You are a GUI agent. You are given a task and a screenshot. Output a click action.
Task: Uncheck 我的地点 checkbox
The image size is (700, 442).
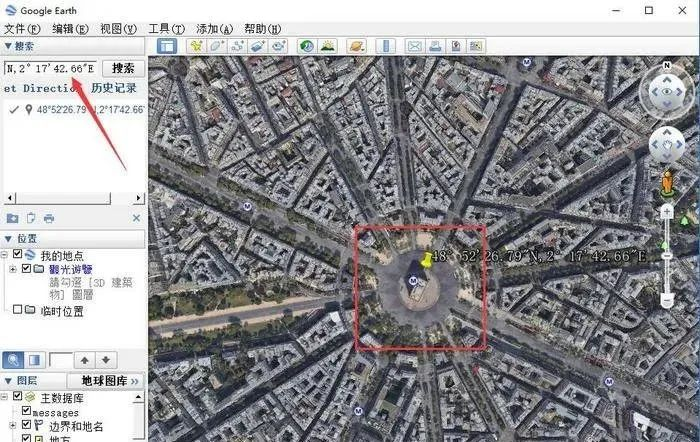point(17,254)
